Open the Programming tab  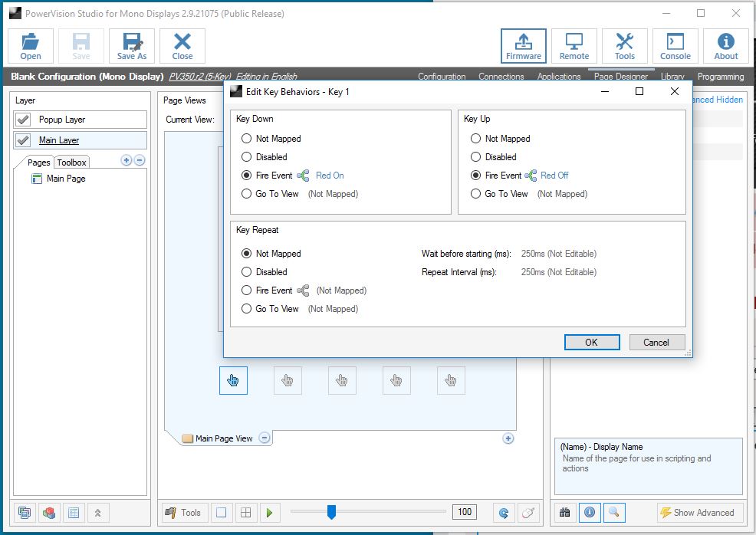click(720, 77)
